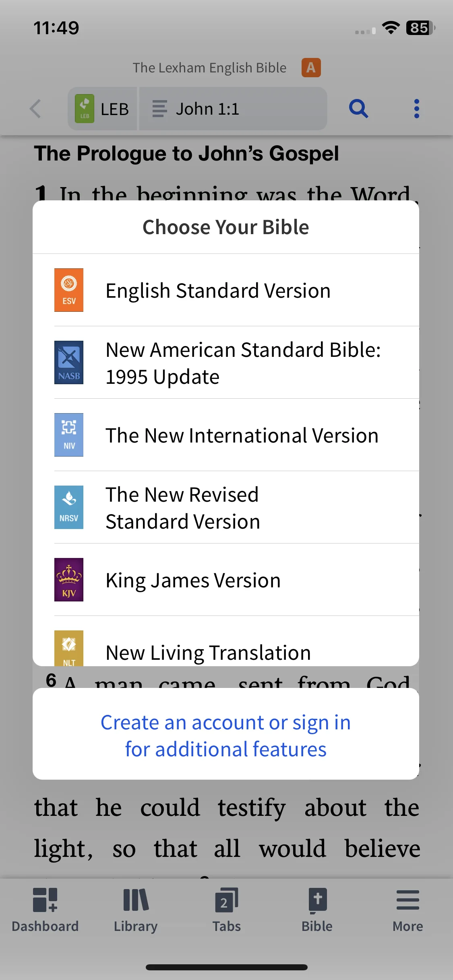453x980 pixels.
Task: Tap the KJV crown cover icon
Action: pos(69,580)
